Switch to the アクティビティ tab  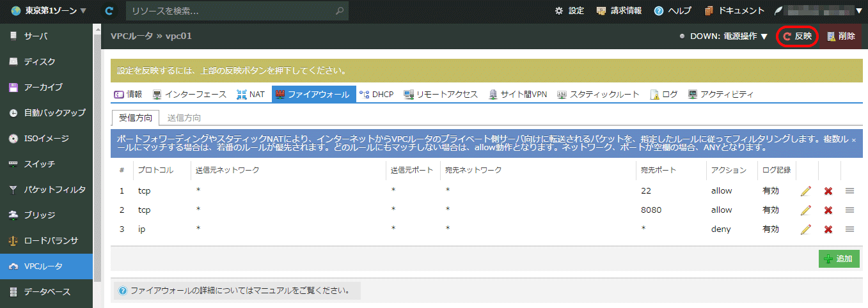pyautogui.click(x=721, y=94)
